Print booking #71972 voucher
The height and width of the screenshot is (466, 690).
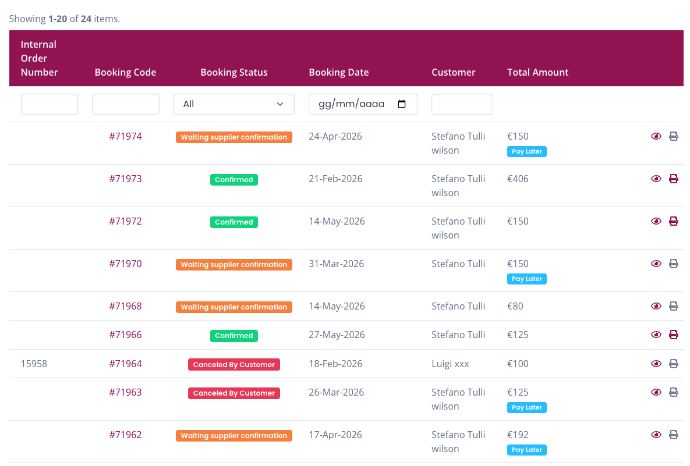click(x=673, y=221)
